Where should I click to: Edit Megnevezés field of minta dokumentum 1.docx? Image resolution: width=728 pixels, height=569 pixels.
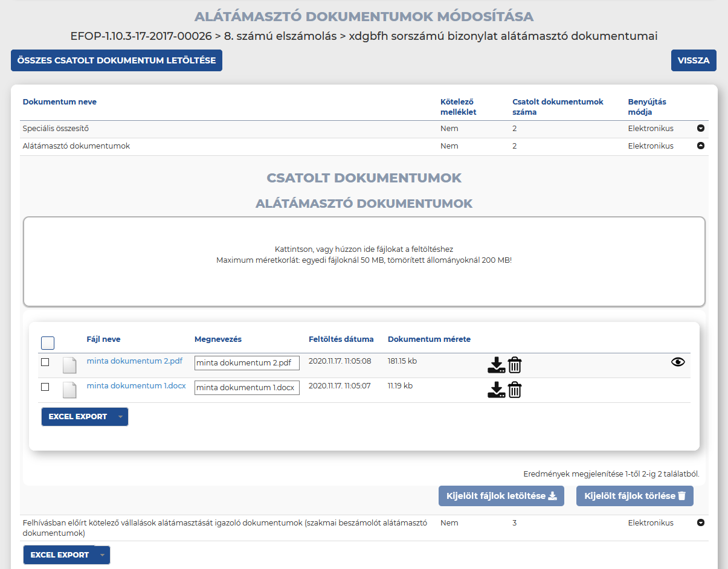[x=247, y=388]
